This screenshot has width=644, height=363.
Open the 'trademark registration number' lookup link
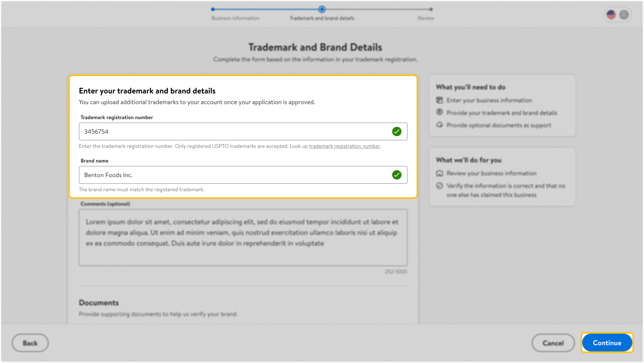pyautogui.click(x=345, y=146)
